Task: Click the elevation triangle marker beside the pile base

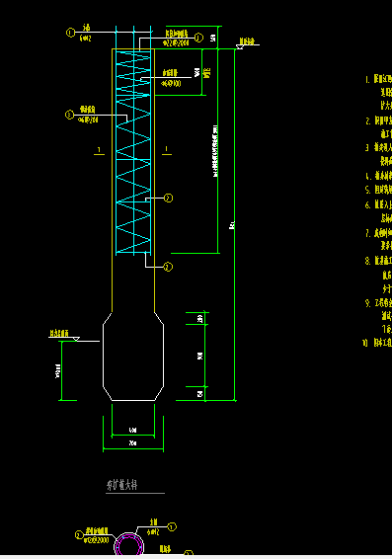Action: [76, 339]
